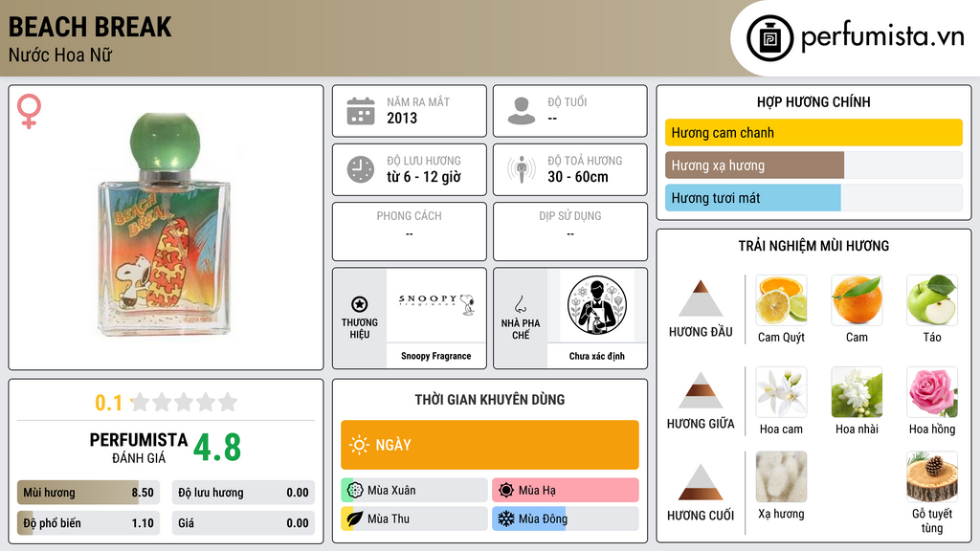Viewport: 980px width, 551px height.
Task: Click the person silhouette icon for Độ Tuổi
Action: pyautogui.click(x=522, y=111)
